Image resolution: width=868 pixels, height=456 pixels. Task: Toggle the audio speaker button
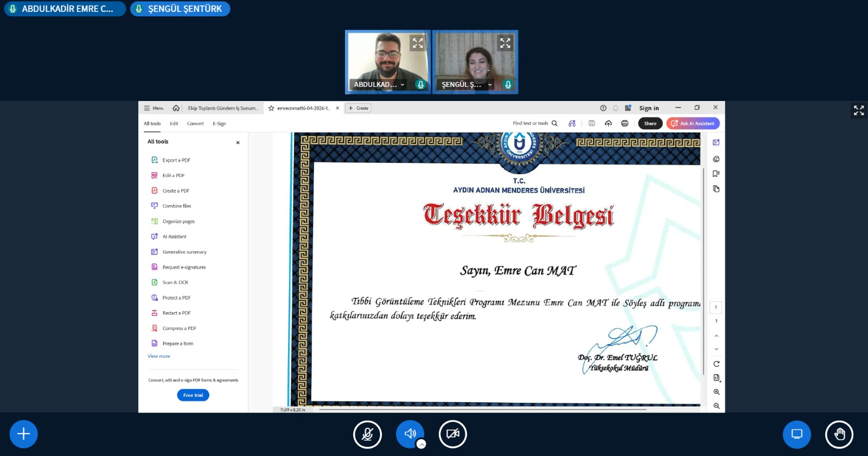click(410, 433)
